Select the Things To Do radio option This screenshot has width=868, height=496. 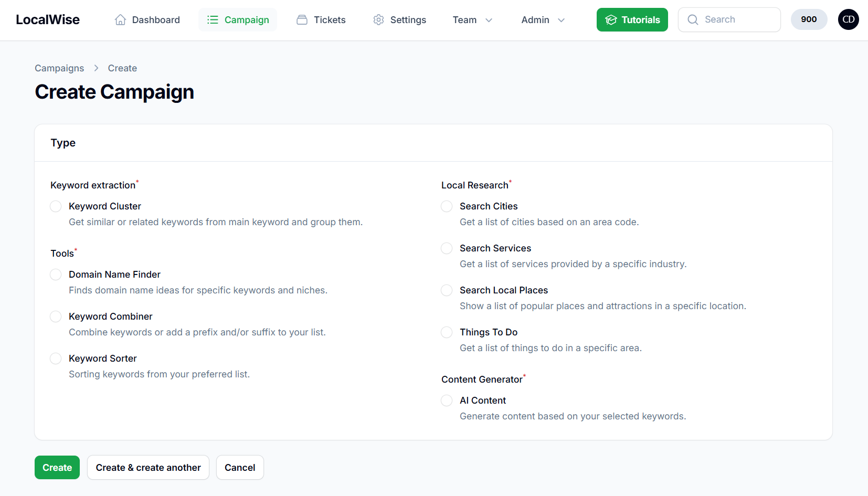tap(447, 332)
